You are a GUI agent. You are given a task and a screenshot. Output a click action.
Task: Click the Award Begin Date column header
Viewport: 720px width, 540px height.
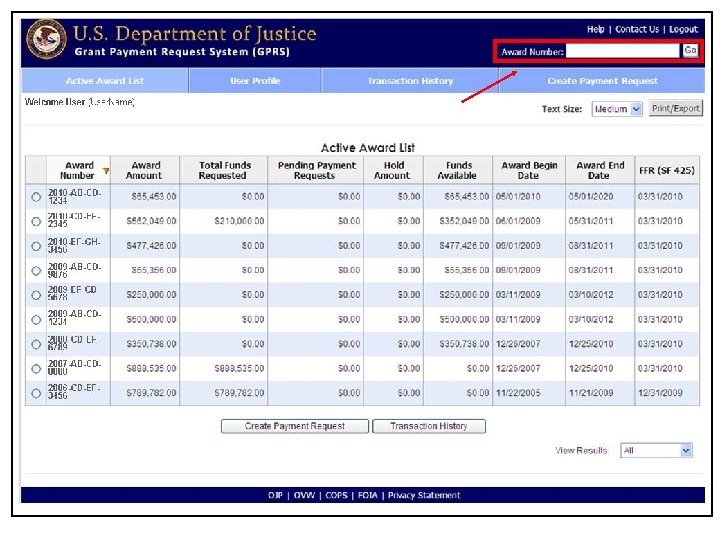coord(529,170)
